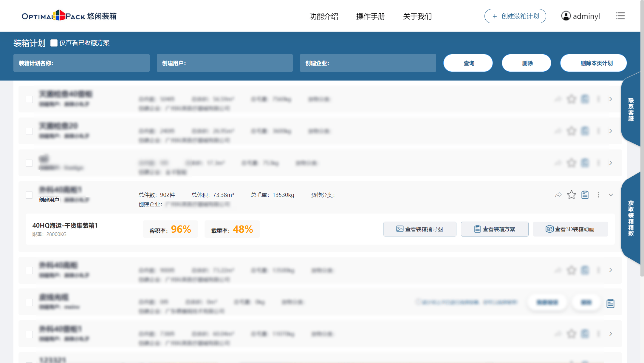Screen dimensions: 644x363
Task: Check the checkbox on the first plan row
Action: [29, 99]
